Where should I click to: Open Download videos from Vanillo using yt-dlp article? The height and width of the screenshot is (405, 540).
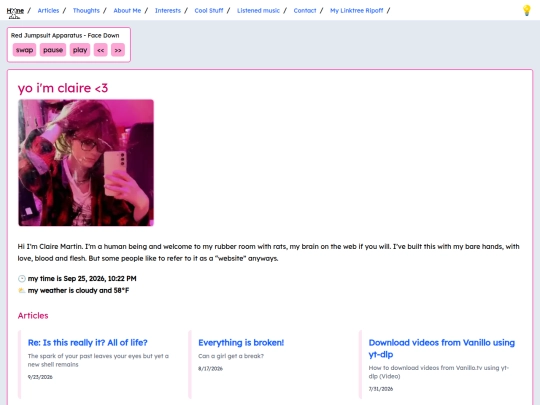point(442,349)
